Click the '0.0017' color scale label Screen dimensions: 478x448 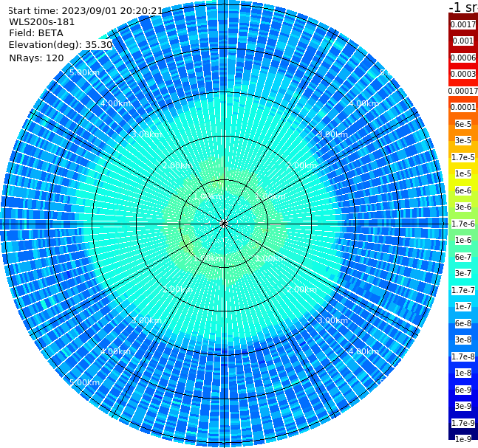point(463,24)
